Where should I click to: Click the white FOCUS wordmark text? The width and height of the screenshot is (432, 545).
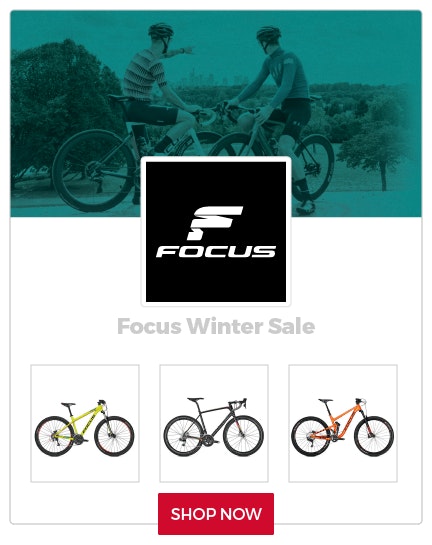pos(216,252)
